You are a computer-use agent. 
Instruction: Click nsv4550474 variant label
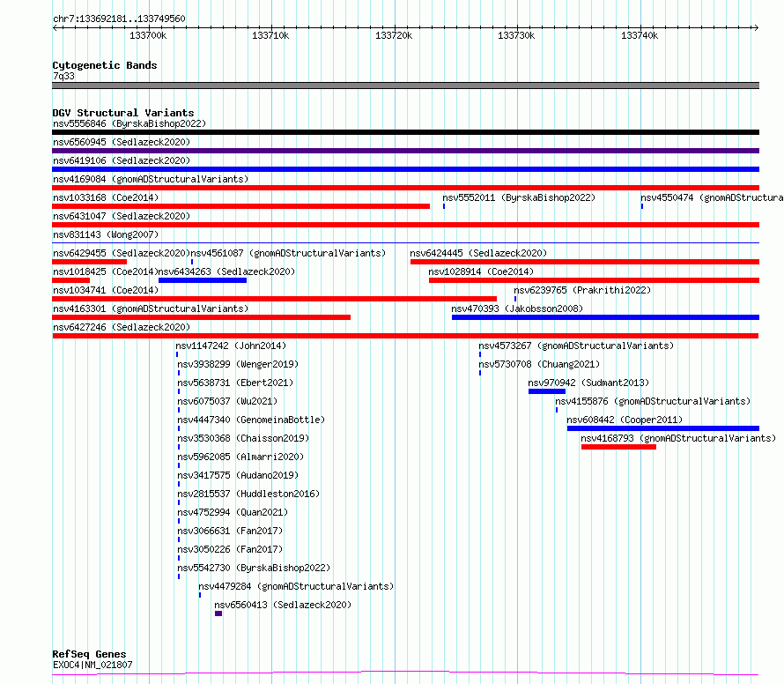(x=712, y=197)
